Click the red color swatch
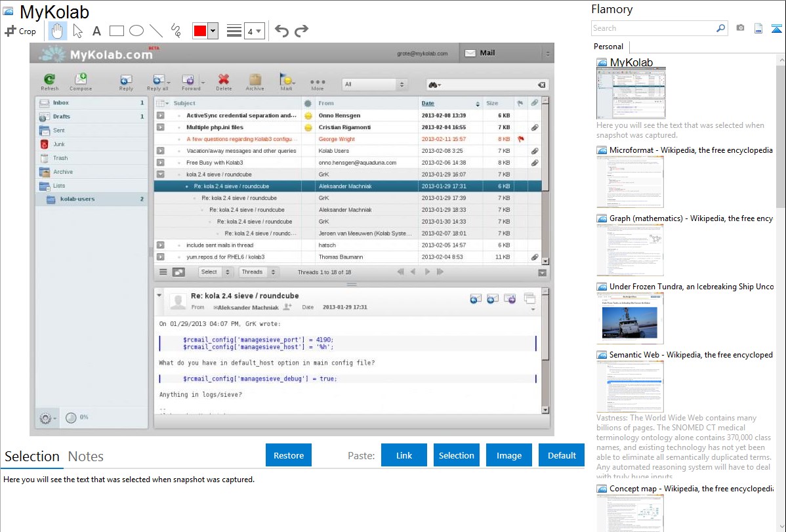786x532 pixels. pos(200,31)
